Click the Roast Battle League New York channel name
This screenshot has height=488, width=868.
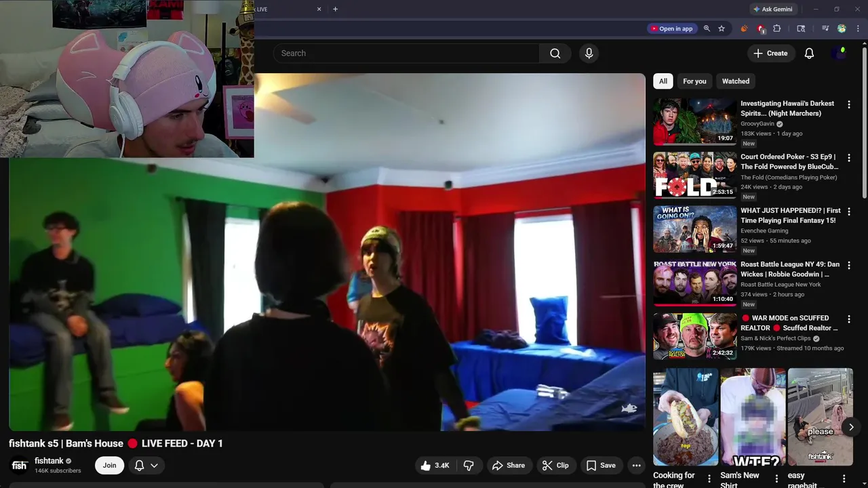tap(781, 285)
